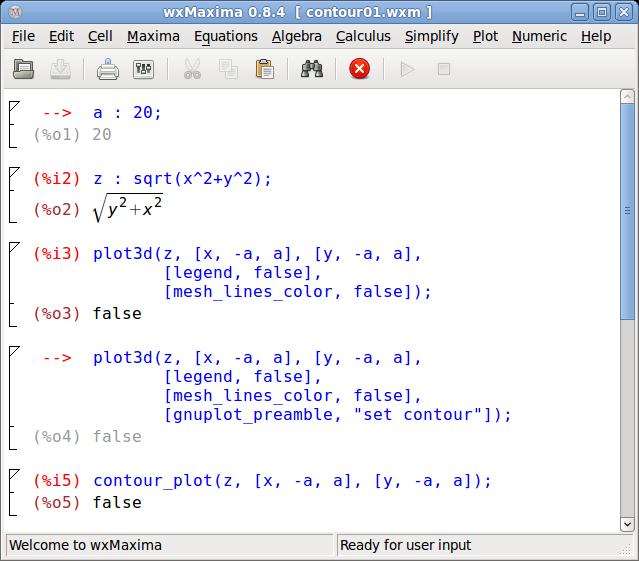The height and width of the screenshot is (561, 639).
Task: Click the output value 20 at %o1
Action: coord(101,134)
